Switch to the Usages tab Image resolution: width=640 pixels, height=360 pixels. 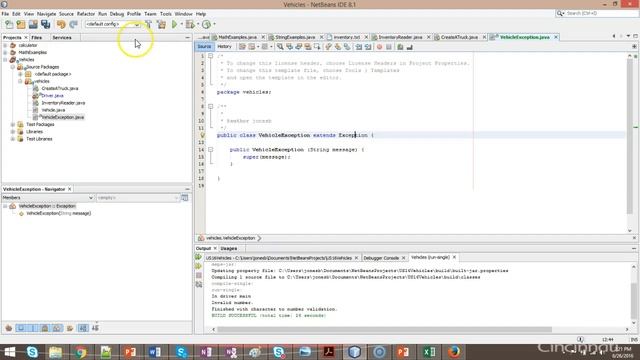(229, 249)
